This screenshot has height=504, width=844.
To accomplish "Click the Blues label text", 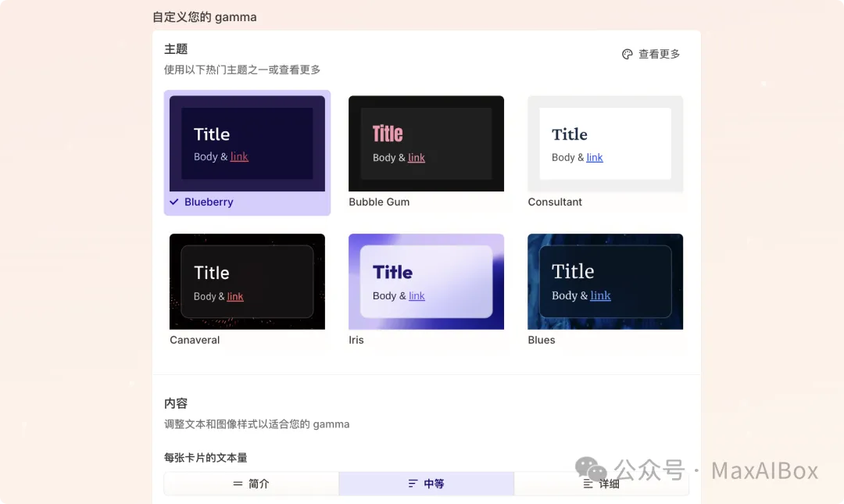I will (542, 340).
